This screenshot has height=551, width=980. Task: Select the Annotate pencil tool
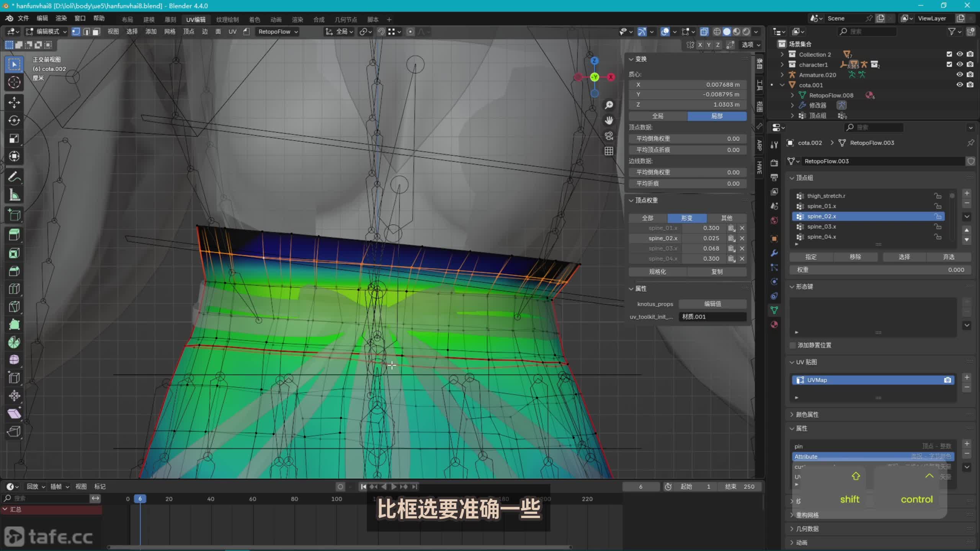click(x=14, y=177)
